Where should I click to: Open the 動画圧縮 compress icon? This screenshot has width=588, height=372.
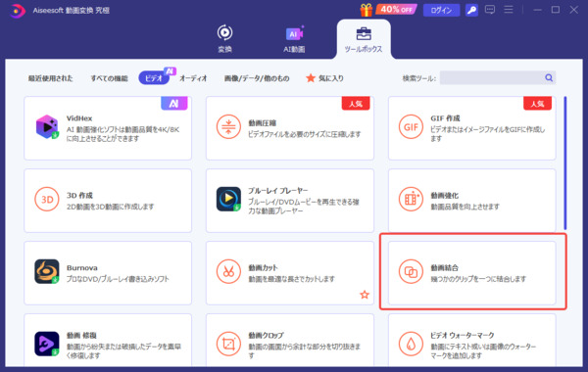(228, 126)
